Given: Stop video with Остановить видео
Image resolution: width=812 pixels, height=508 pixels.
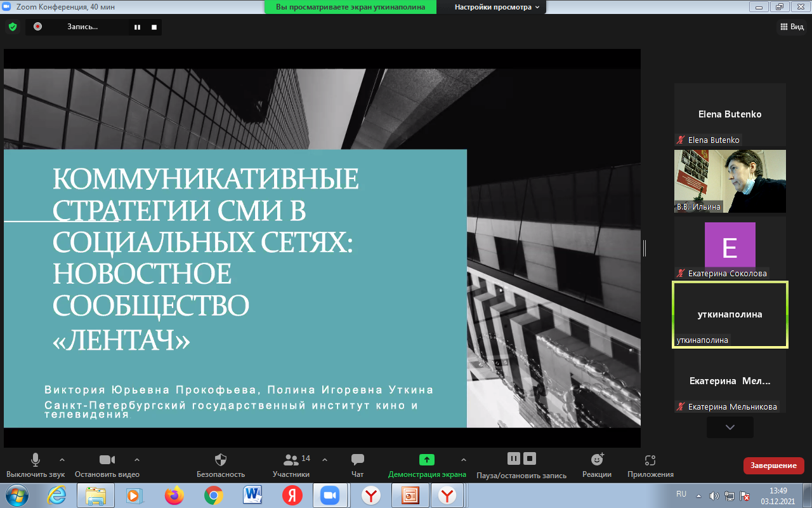Looking at the screenshot, I should pos(107,465).
